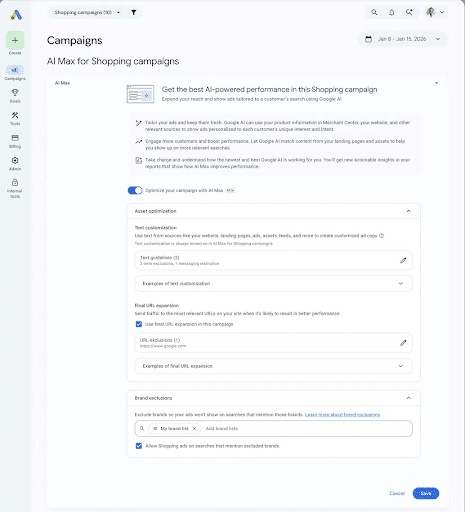Click the refresh icon in header
The width and height of the screenshot is (465, 512).
point(409,12)
